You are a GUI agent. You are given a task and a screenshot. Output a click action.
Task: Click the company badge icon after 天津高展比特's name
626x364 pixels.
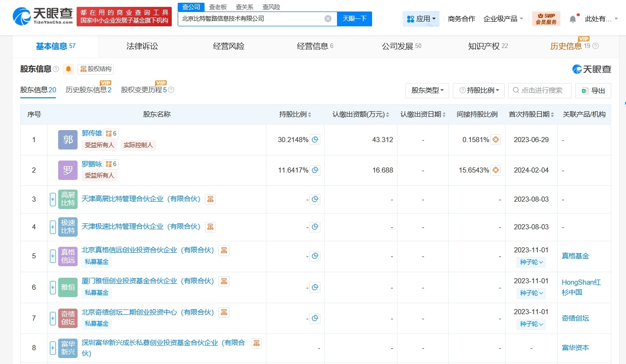(x=211, y=199)
